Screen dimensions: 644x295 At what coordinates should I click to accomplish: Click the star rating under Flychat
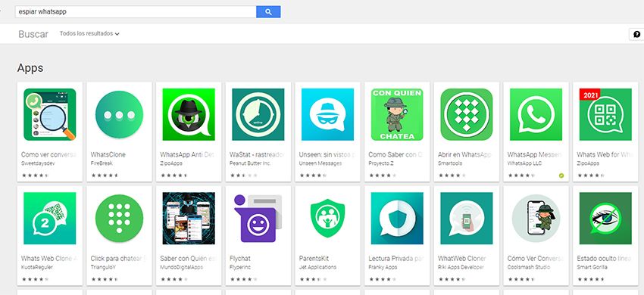243,279
